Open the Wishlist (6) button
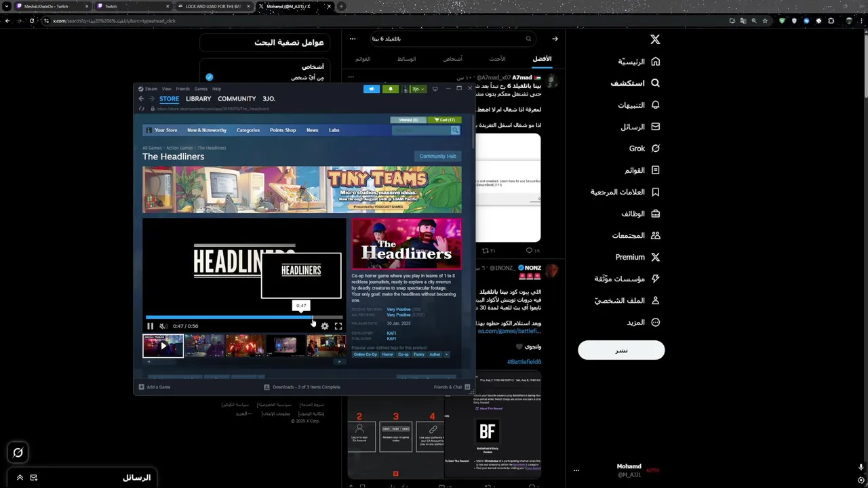Image resolution: width=868 pixels, height=488 pixels. coord(408,120)
